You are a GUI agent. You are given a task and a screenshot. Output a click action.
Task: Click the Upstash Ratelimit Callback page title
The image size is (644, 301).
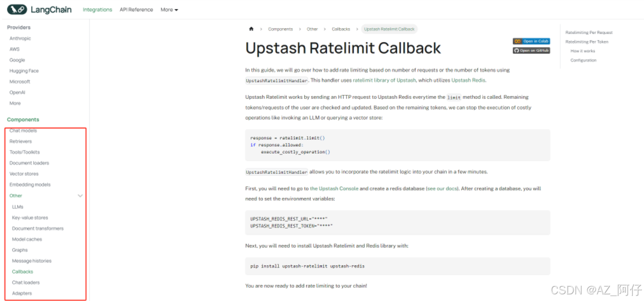tap(343, 48)
